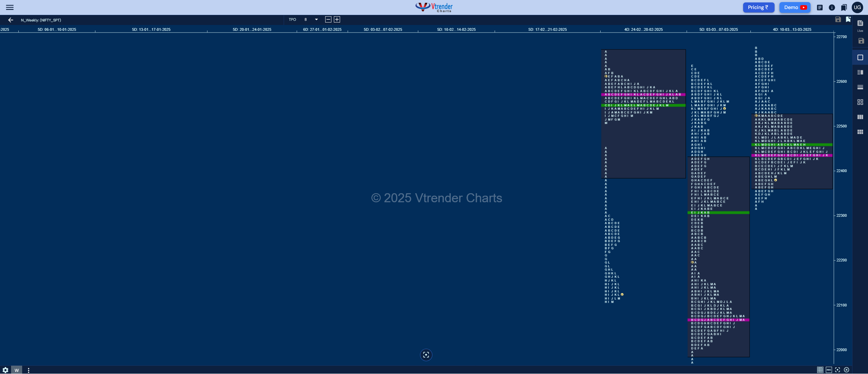Increase TPO size with plus button

click(337, 19)
